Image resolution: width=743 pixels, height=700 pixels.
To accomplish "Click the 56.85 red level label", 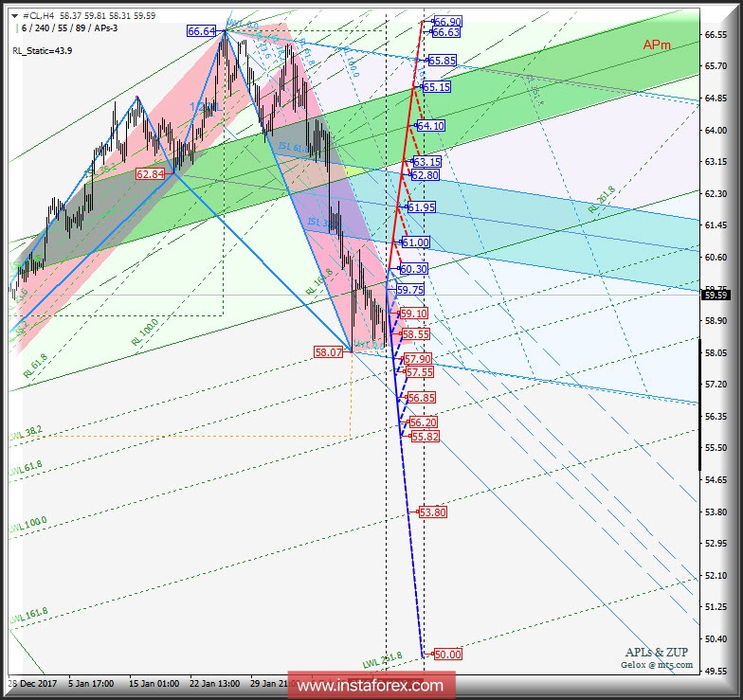I will coord(421,398).
